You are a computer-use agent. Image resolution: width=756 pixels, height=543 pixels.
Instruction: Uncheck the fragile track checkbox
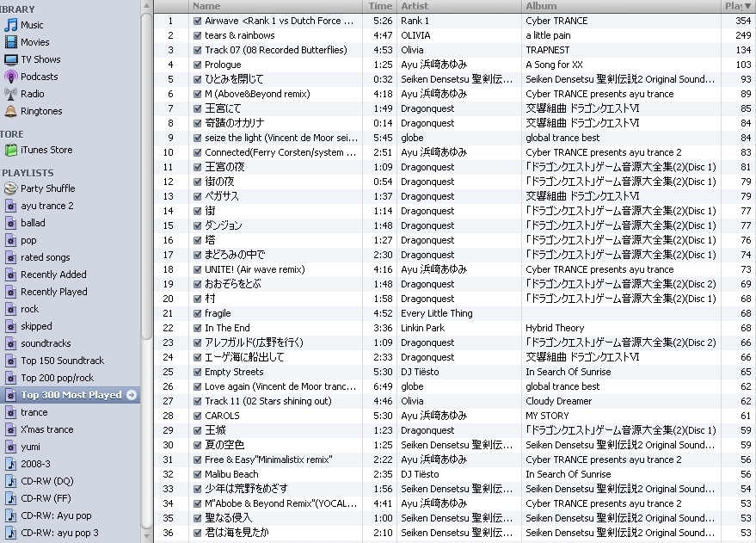coord(197,313)
